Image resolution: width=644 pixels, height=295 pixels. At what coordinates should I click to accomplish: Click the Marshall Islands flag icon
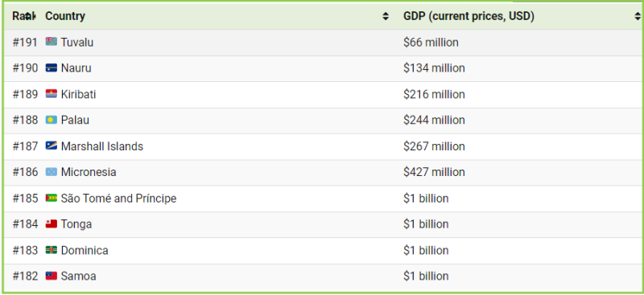click(x=52, y=146)
